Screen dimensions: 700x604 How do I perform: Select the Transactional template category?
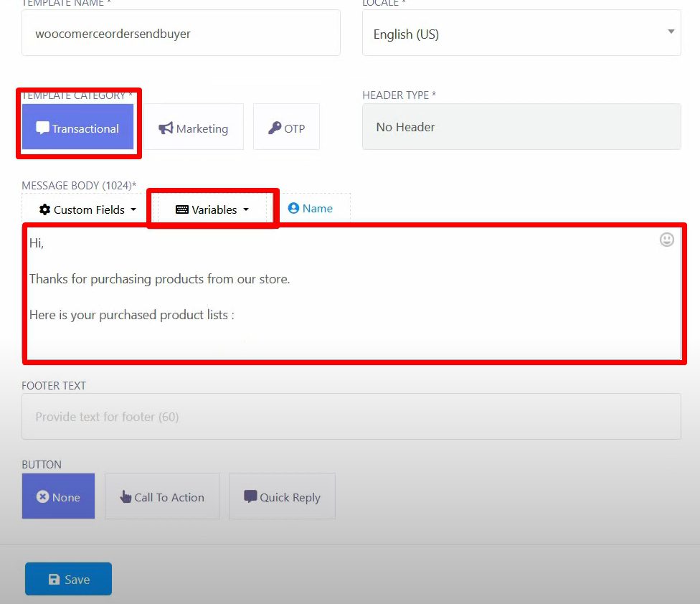[x=77, y=128]
